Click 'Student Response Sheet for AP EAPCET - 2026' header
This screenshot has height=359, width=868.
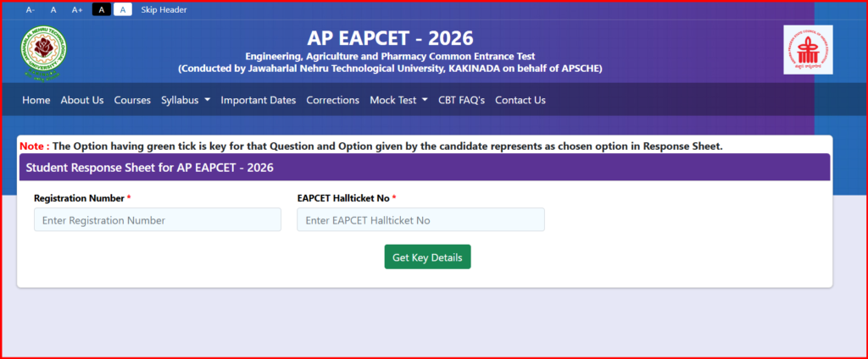pyautogui.click(x=149, y=168)
